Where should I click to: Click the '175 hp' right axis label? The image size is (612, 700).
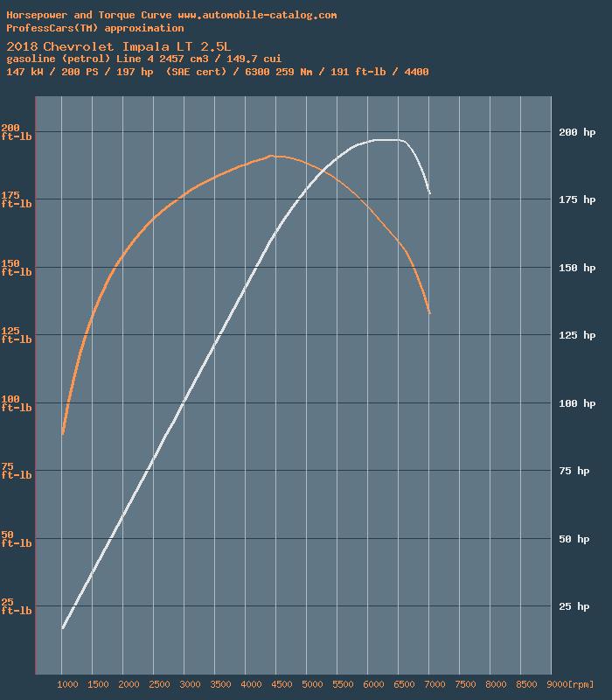tap(577, 199)
